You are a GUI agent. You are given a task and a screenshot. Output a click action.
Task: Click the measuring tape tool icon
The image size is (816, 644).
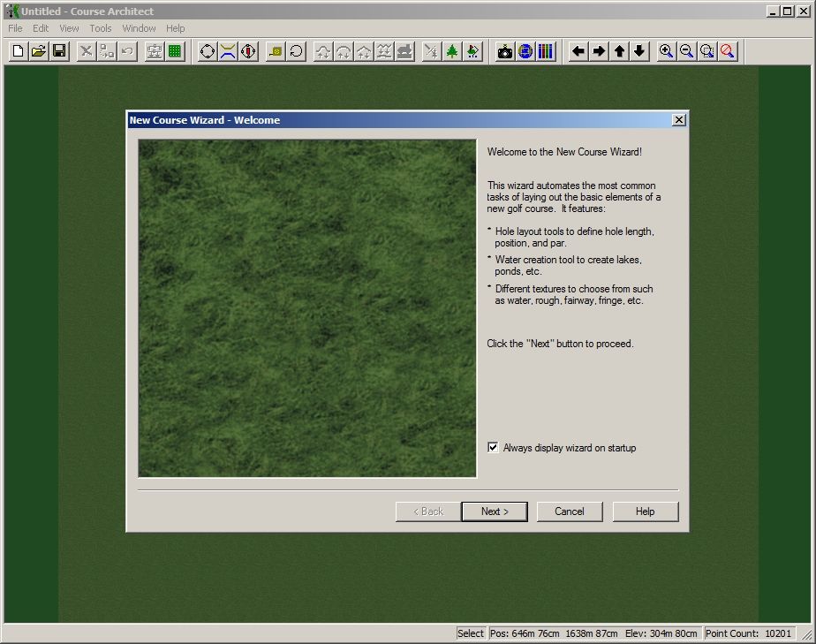tap(276, 51)
